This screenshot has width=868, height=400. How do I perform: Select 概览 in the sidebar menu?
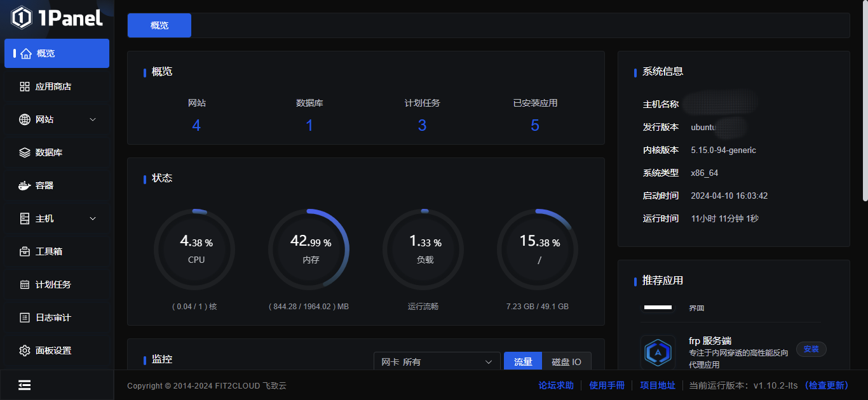pos(57,53)
